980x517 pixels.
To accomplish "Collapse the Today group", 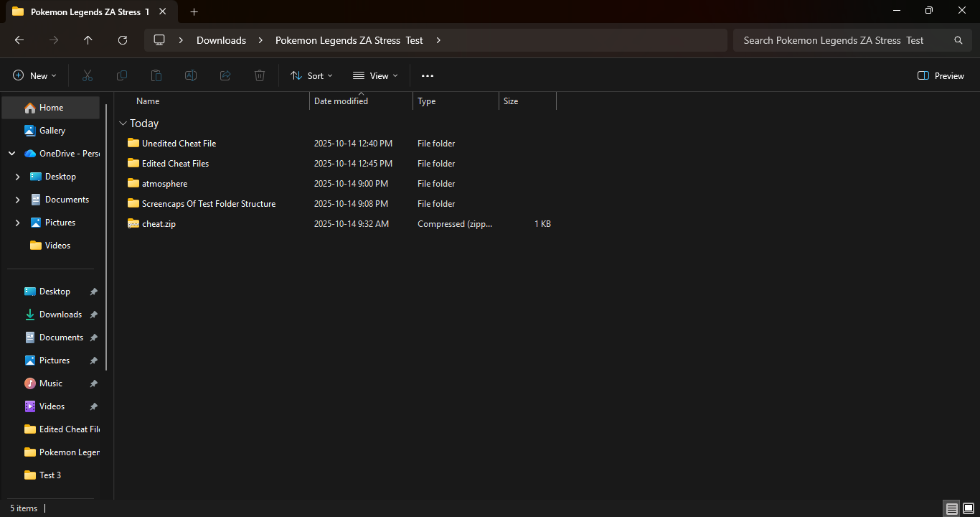I will 123,124.
